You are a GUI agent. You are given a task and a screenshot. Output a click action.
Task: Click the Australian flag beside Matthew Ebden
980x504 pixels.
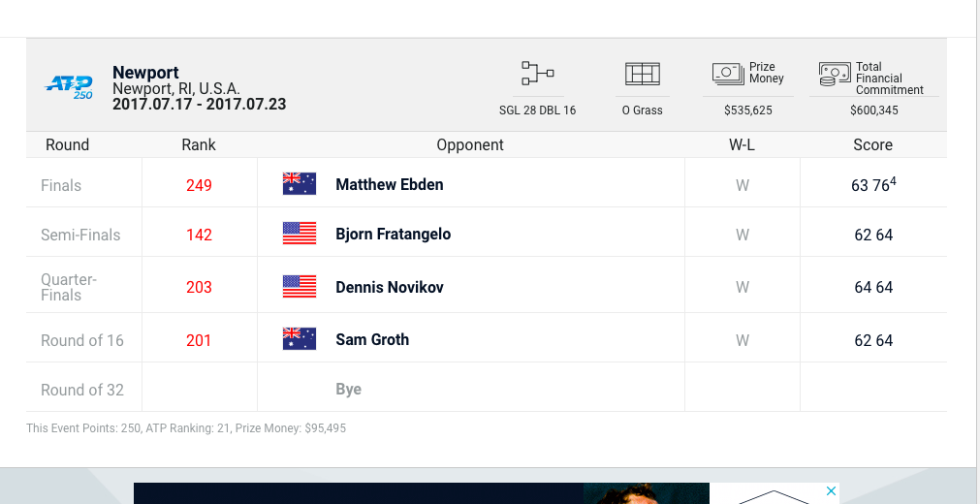pyautogui.click(x=300, y=184)
